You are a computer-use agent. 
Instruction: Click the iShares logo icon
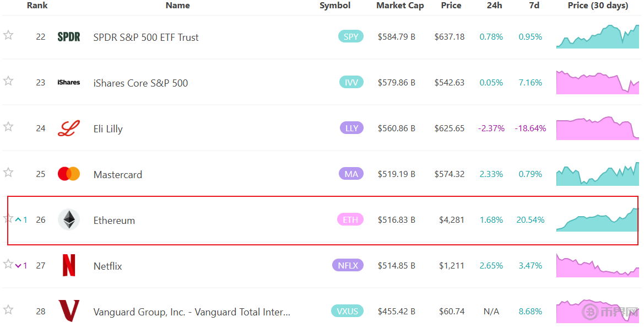click(69, 83)
